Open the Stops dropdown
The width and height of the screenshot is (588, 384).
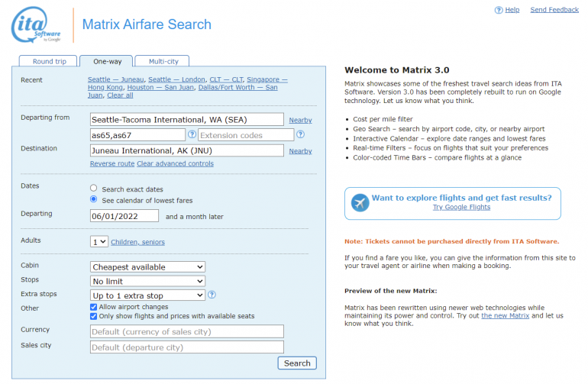147,281
